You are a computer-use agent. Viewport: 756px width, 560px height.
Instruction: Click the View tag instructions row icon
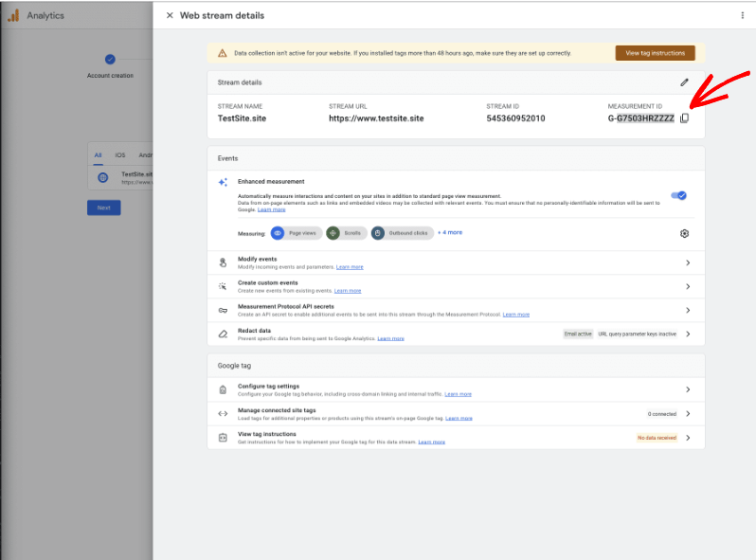223,438
